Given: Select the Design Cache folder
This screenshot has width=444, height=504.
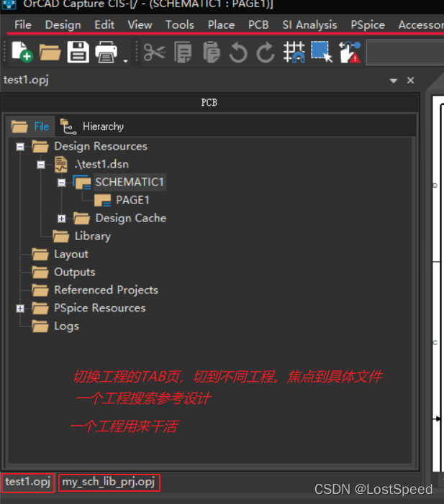Looking at the screenshot, I should click(131, 218).
